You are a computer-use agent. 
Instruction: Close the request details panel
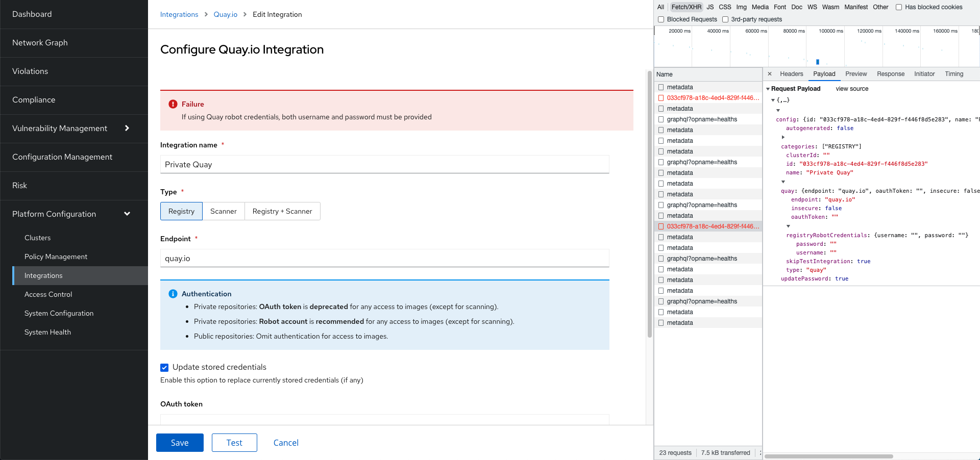pos(770,74)
